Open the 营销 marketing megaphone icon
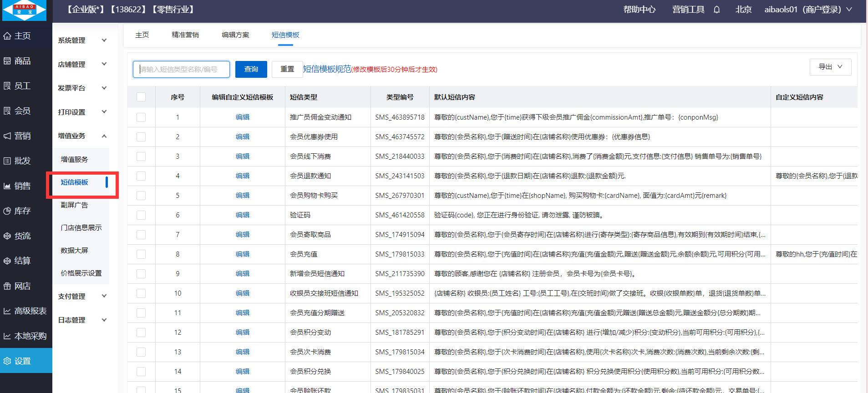 pyautogui.click(x=7, y=136)
